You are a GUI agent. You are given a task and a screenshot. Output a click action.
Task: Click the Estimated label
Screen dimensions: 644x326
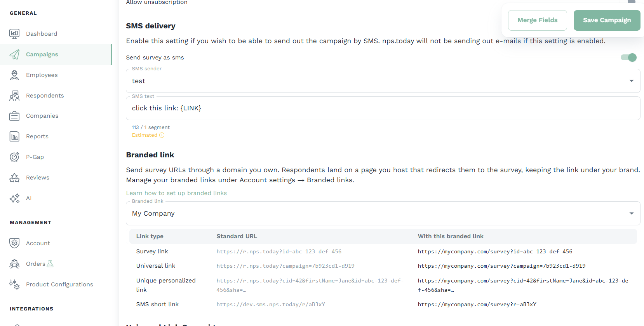[144, 135]
